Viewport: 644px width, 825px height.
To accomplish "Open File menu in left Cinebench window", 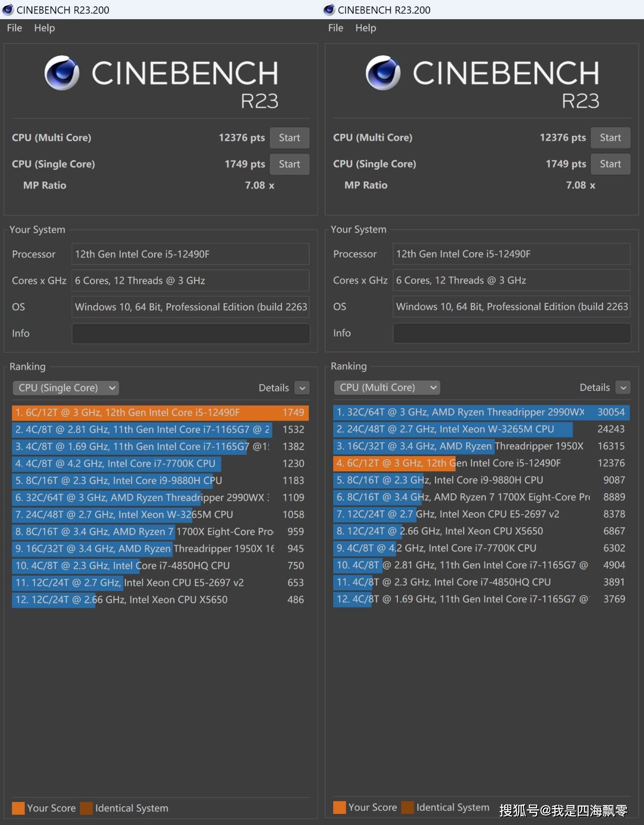I will [x=14, y=28].
